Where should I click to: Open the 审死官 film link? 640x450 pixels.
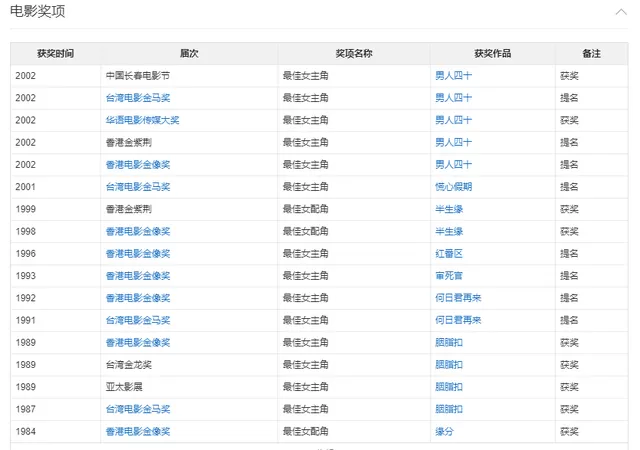tap(449, 276)
